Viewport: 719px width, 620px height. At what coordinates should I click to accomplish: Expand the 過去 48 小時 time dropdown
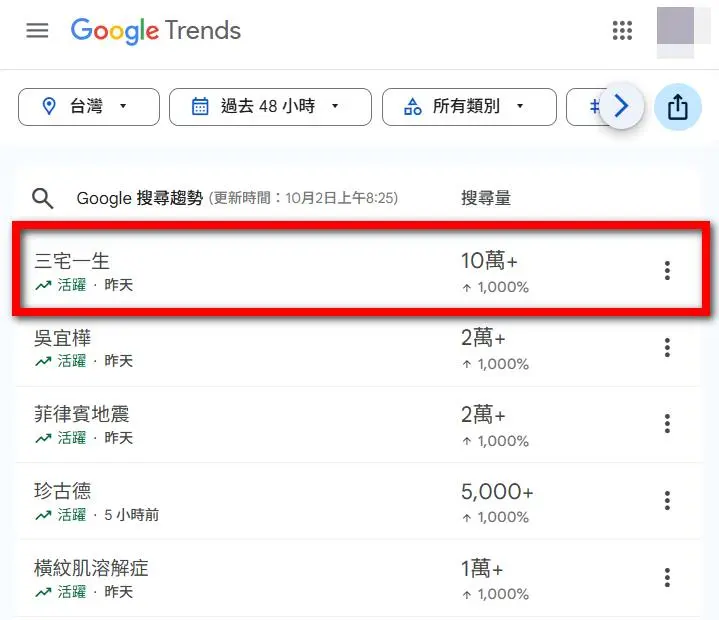[270, 107]
